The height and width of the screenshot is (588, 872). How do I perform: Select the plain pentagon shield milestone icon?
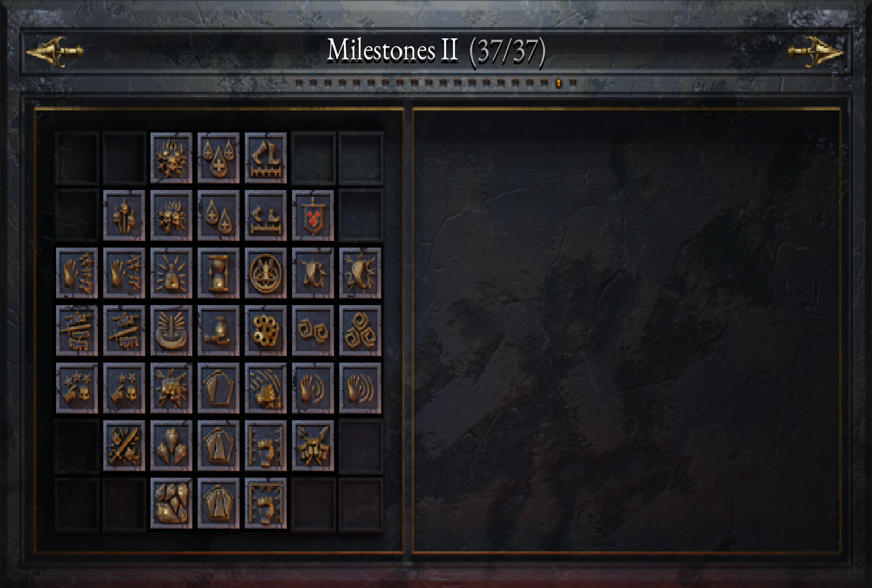click(218, 388)
